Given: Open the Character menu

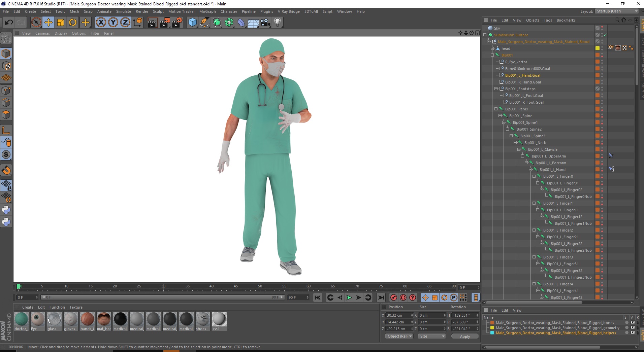Looking at the screenshot, I should 229,11.
